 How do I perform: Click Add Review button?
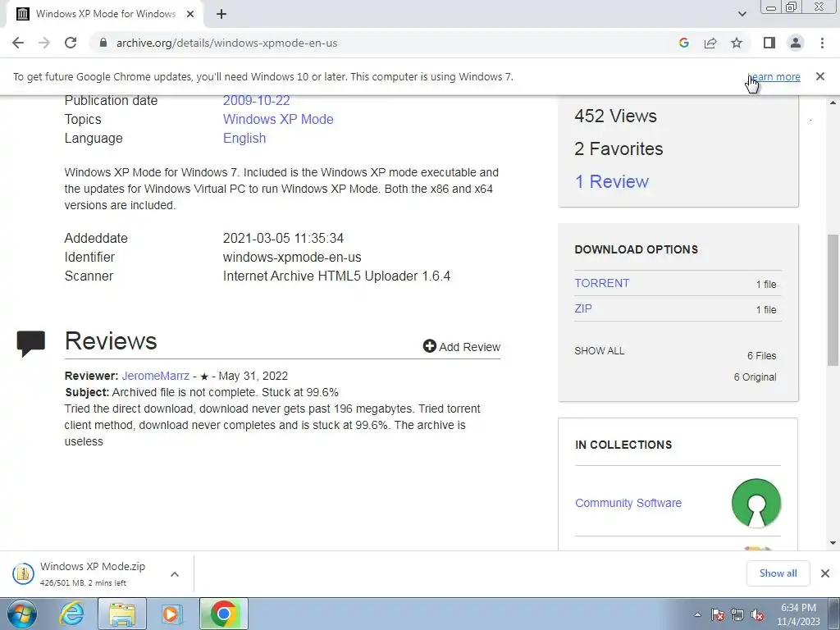click(x=461, y=347)
